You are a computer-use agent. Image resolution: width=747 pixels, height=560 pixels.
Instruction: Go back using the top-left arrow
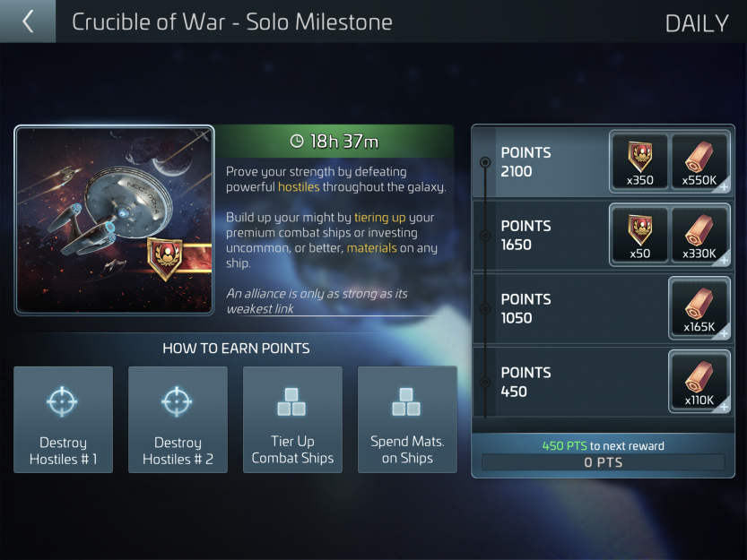pos(28,22)
